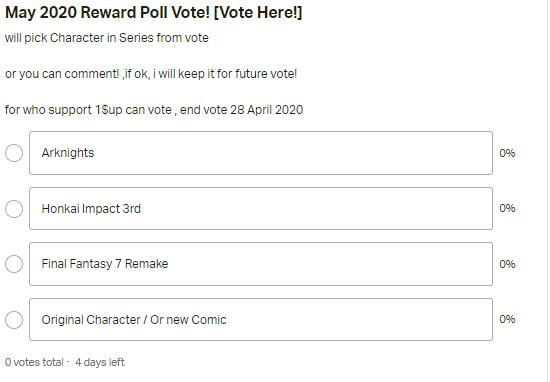The height and width of the screenshot is (382, 550).
Task: Click the Original Character / Or new Comic box
Action: (x=261, y=320)
